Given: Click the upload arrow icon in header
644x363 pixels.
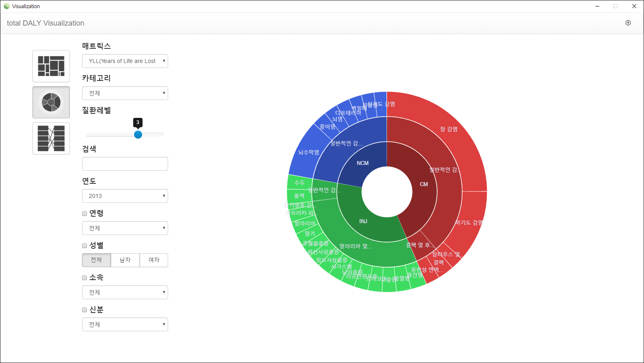Looking at the screenshot, I should pos(628,23).
